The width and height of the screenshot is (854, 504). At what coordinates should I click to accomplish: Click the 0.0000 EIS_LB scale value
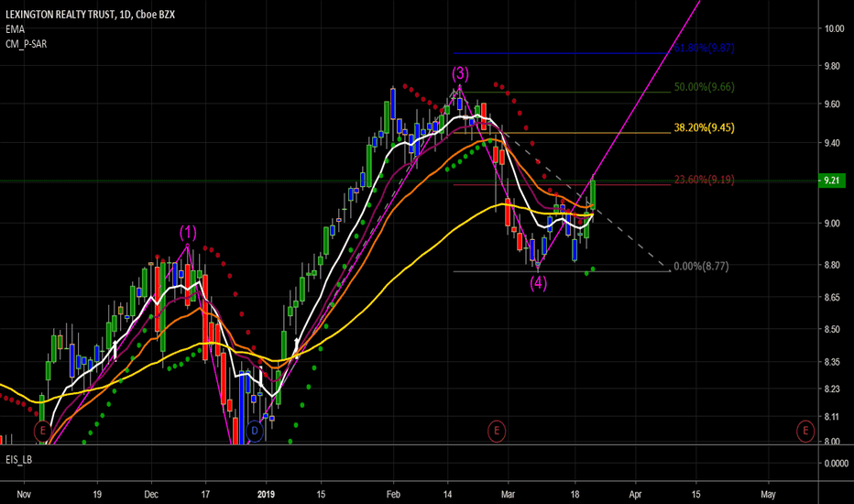pyautogui.click(x=836, y=463)
